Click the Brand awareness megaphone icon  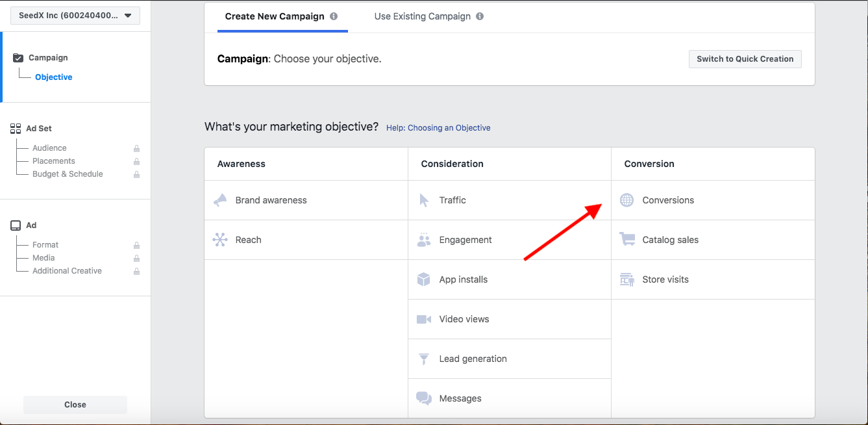(220, 200)
